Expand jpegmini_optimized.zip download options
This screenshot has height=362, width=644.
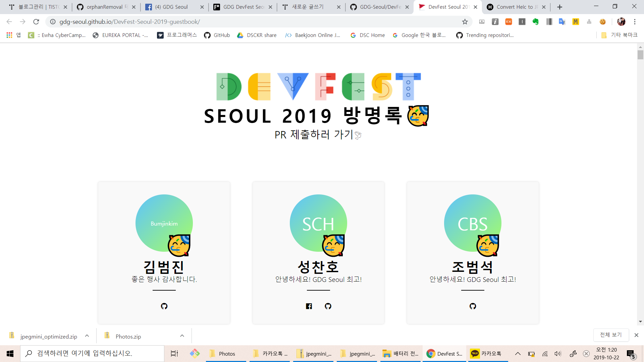pos(87,336)
